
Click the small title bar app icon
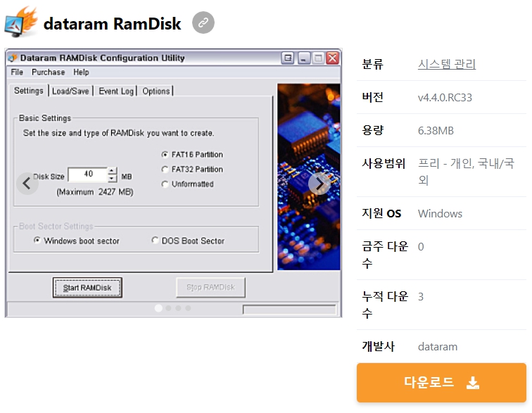pos(13,58)
